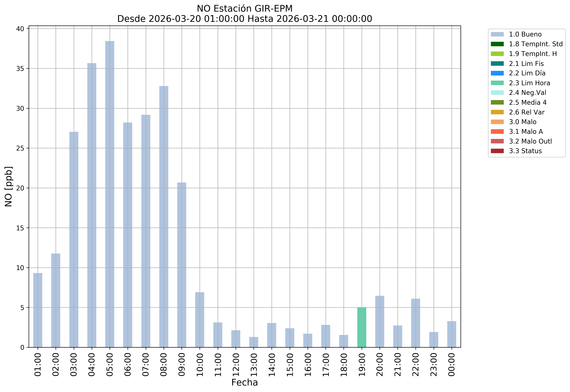570x392 pixels.
Task: Click the 40 y-axis tick label
Action: (x=20, y=29)
